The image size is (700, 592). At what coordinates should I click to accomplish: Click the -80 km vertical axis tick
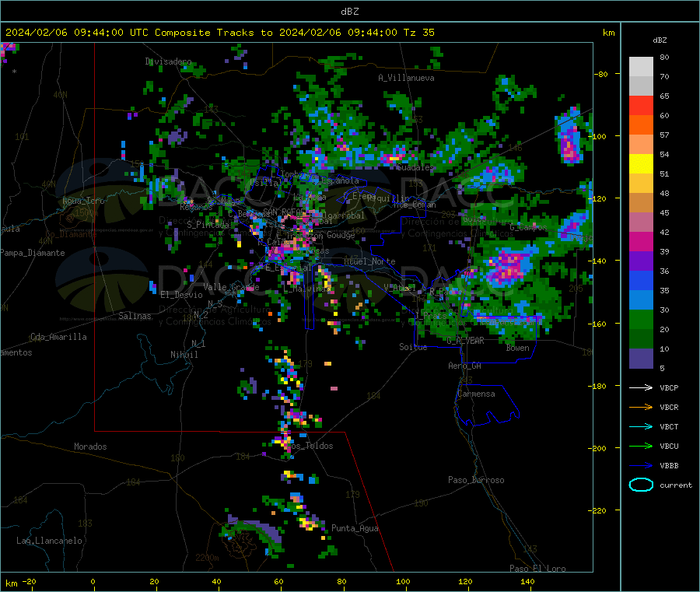click(x=601, y=74)
